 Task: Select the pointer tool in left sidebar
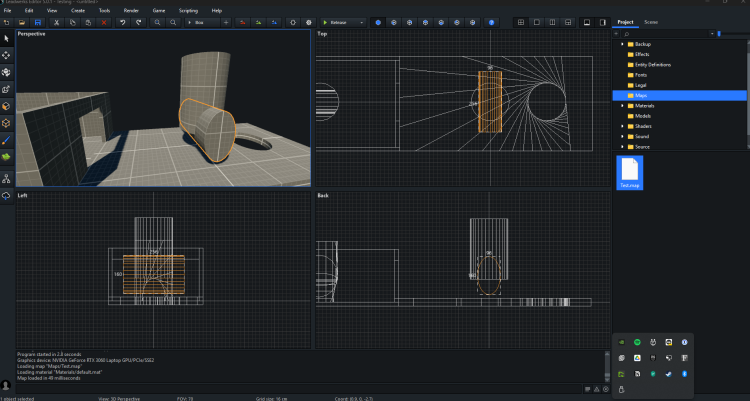(x=7, y=38)
